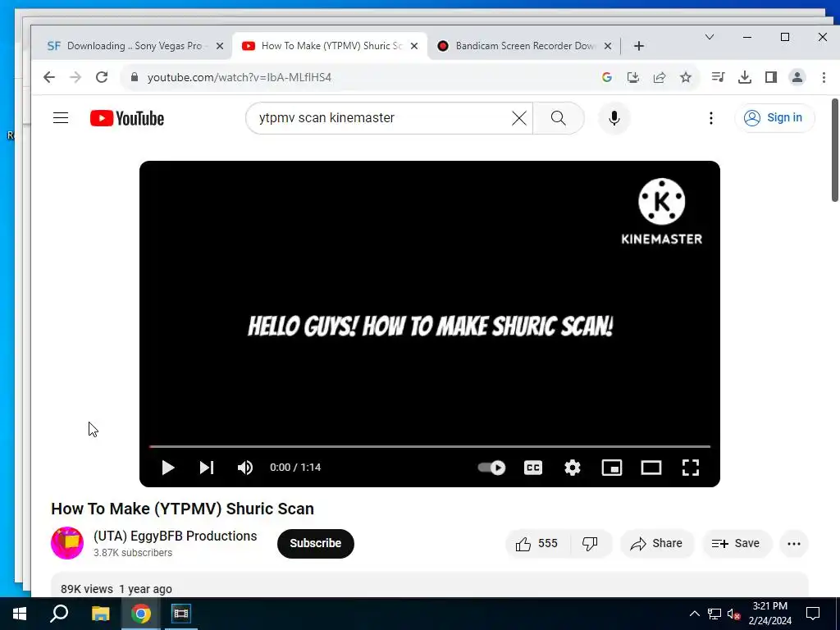Open YouTube guide hamburger menu
Image resolution: width=840 pixels, height=630 pixels.
[61, 118]
